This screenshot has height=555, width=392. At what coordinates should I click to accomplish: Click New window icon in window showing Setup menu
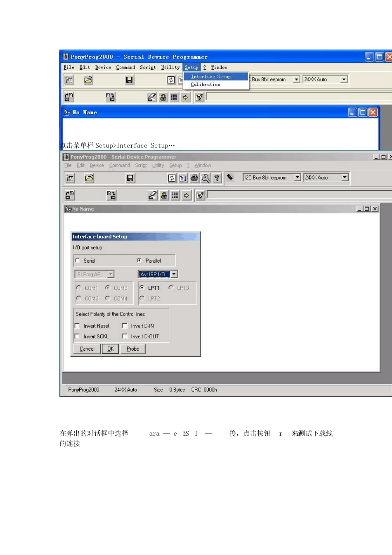coord(69,80)
